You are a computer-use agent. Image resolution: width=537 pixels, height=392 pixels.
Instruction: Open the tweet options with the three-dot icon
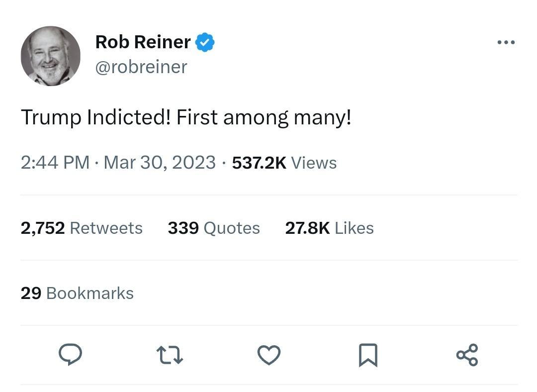point(506,42)
